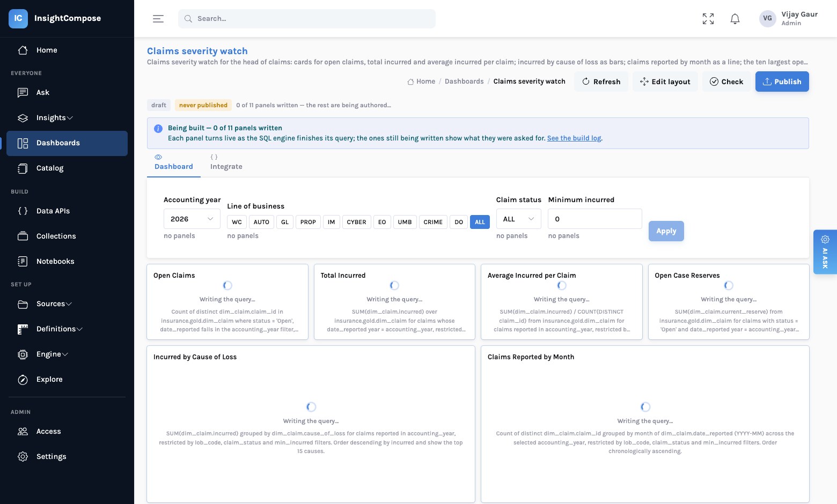Expand the Insights menu chevron
The width and height of the screenshot is (837, 504).
click(x=70, y=118)
